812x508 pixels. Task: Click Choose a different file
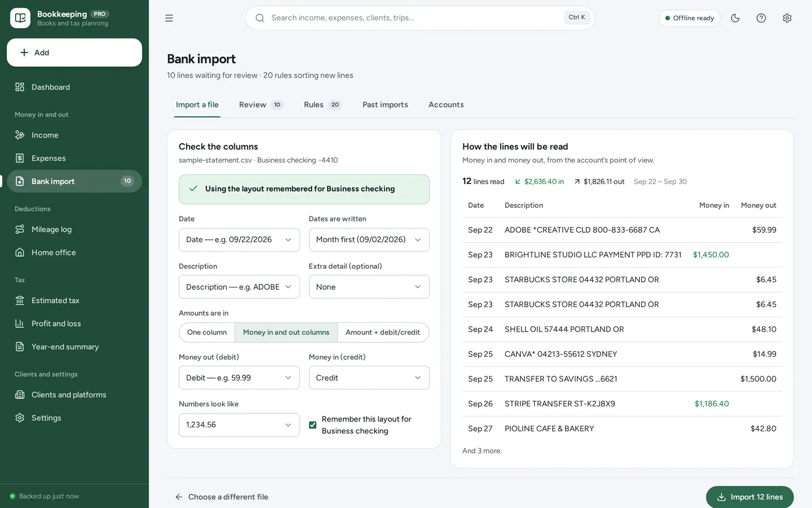pos(222,497)
